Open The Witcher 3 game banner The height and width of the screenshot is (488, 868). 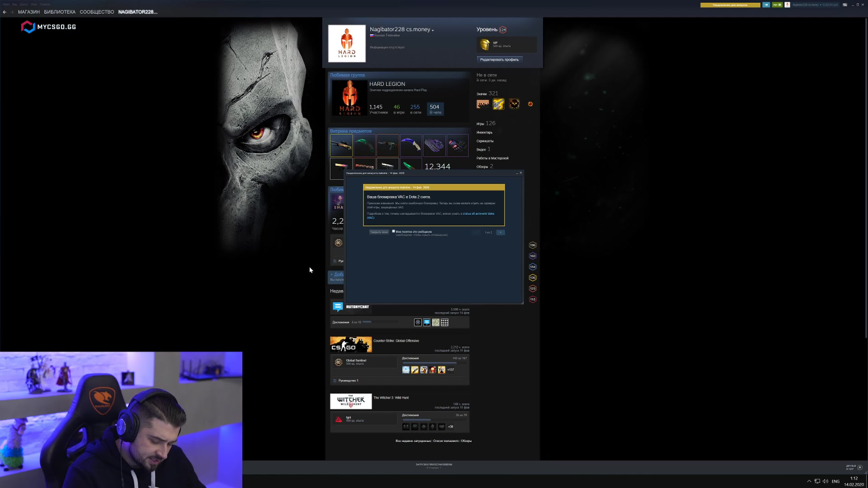[x=351, y=401]
